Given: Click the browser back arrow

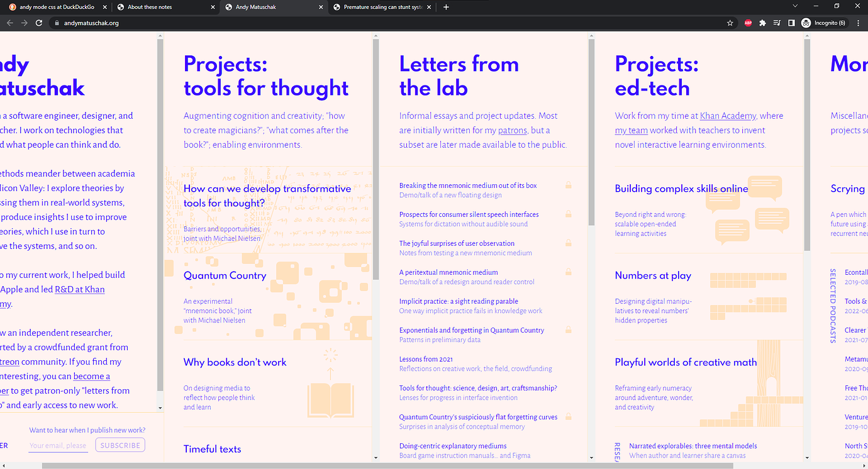Looking at the screenshot, I should 9,22.
